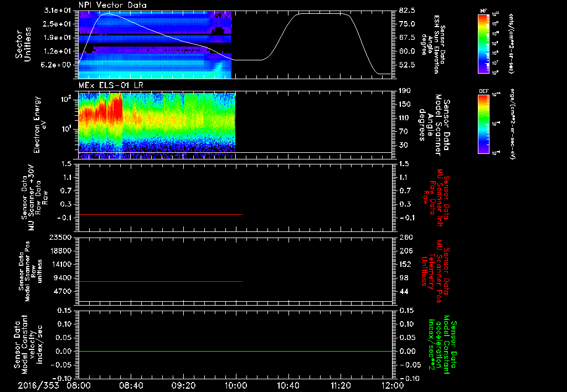Screen dimensions: 567x392
Task: Click the 150 scanner angle tick label
Action: [405, 105]
